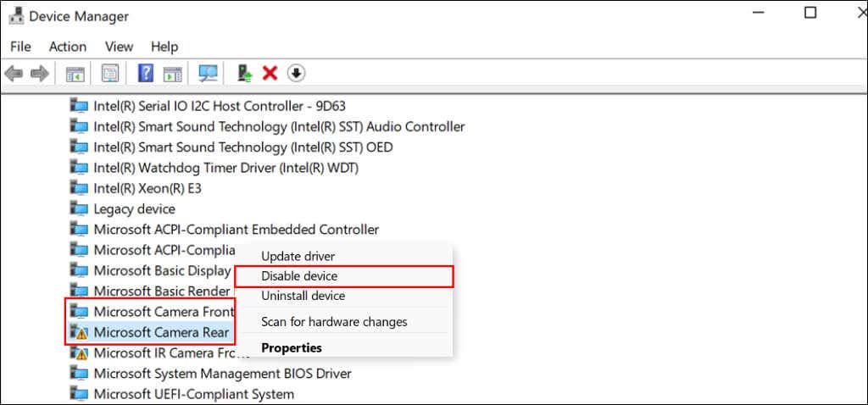Select Microsoft System Management BIOS Driver
The width and height of the screenshot is (868, 405).
click(x=211, y=374)
